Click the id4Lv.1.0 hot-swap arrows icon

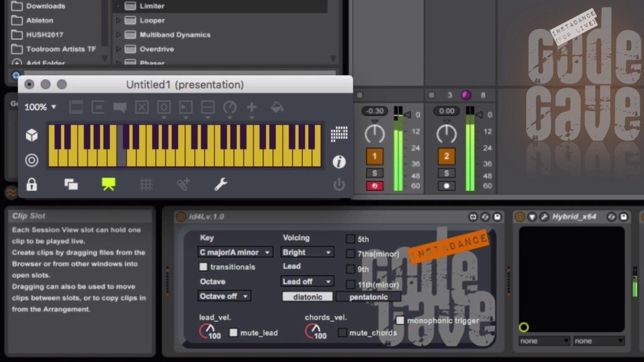tap(485, 217)
